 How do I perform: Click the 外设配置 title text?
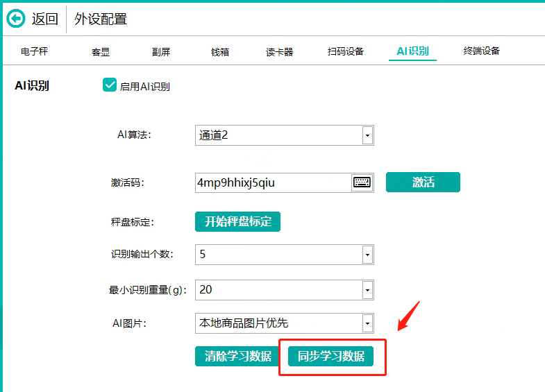pyautogui.click(x=101, y=19)
